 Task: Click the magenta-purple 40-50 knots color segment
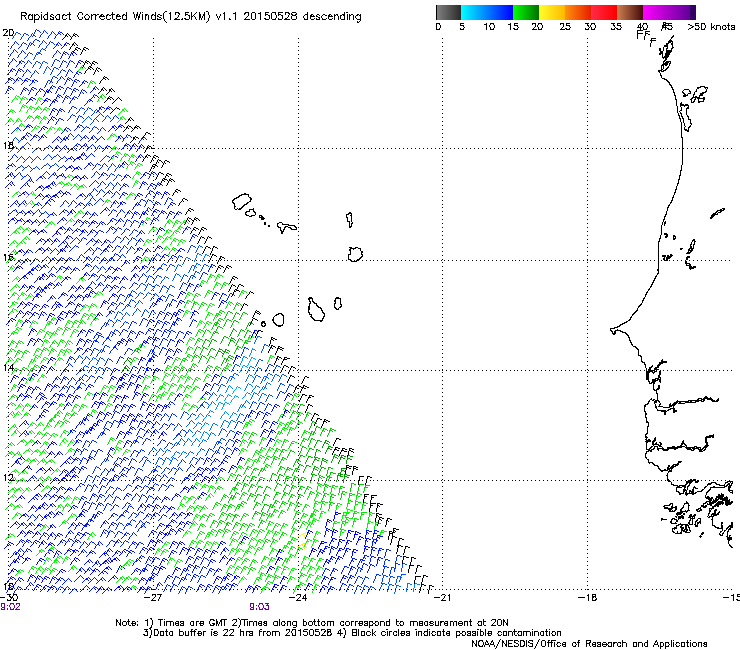coord(669,12)
